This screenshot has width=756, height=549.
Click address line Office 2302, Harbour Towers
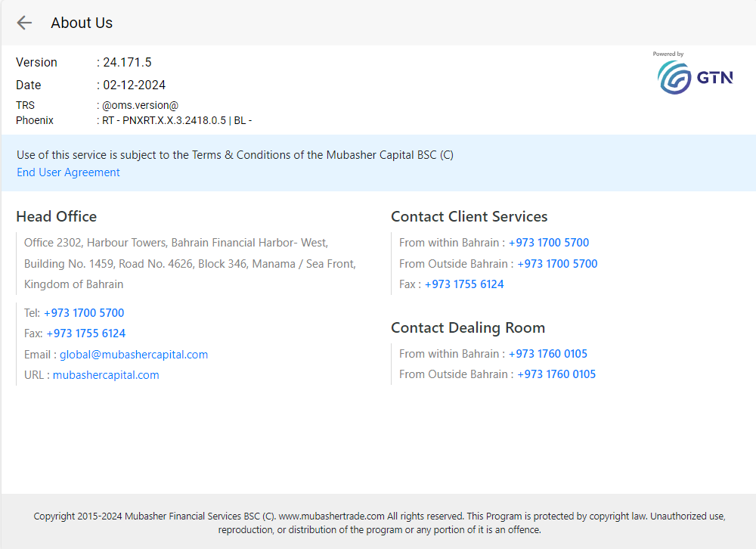pyautogui.click(x=176, y=243)
